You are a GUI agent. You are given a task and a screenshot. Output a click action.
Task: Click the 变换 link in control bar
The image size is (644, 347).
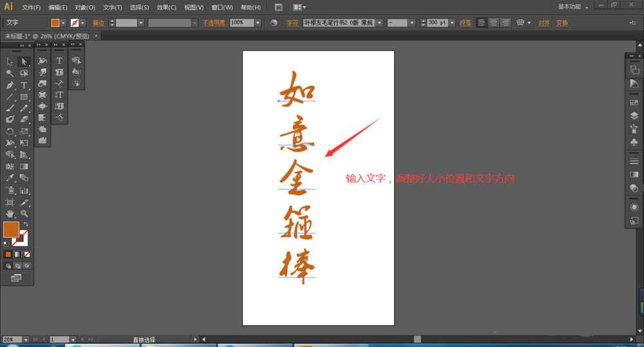562,23
